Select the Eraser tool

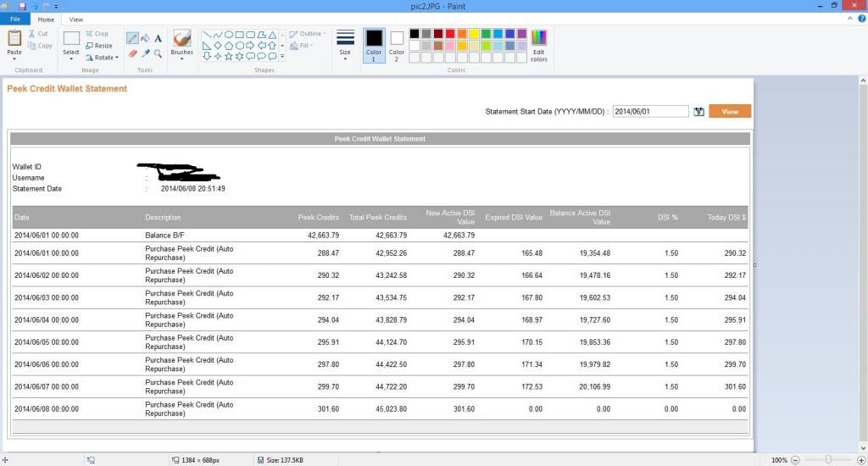point(132,53)
